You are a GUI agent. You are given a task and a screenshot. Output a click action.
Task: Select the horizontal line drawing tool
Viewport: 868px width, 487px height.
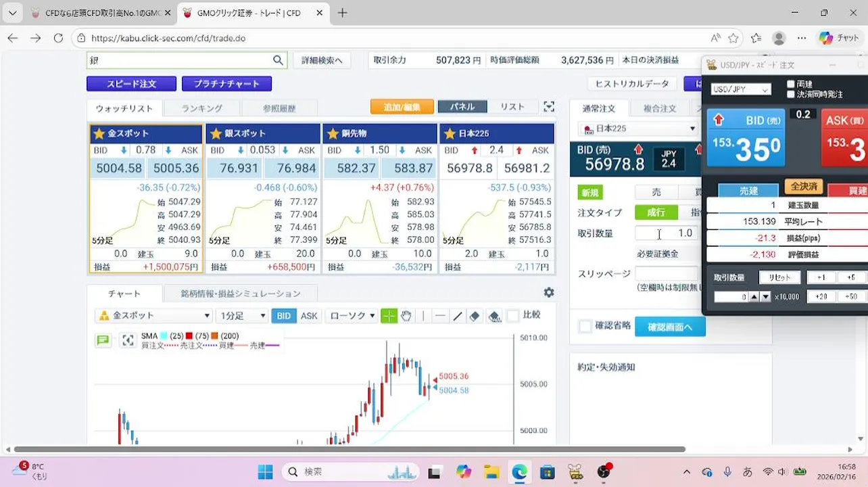pos(440,316)
